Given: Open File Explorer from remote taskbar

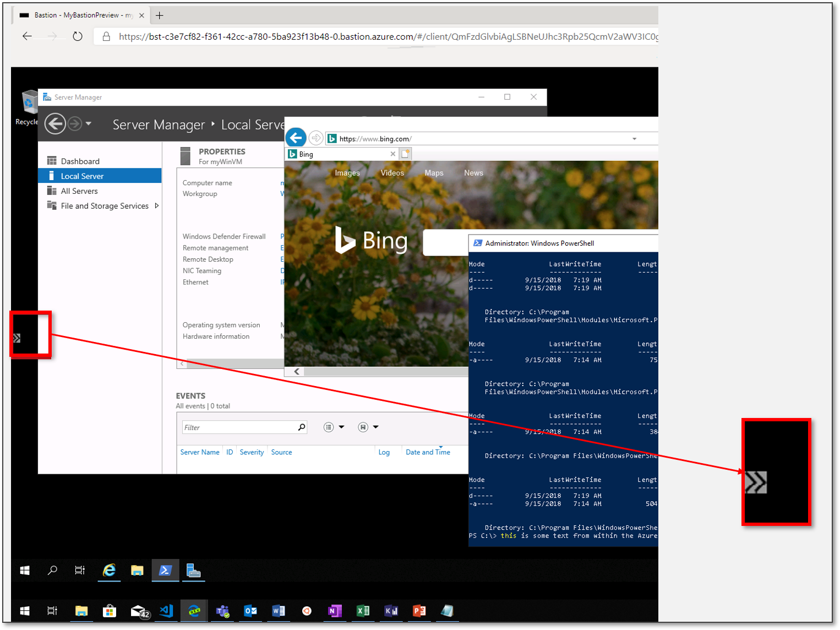Looking at the screenshot, I should 137,571.
